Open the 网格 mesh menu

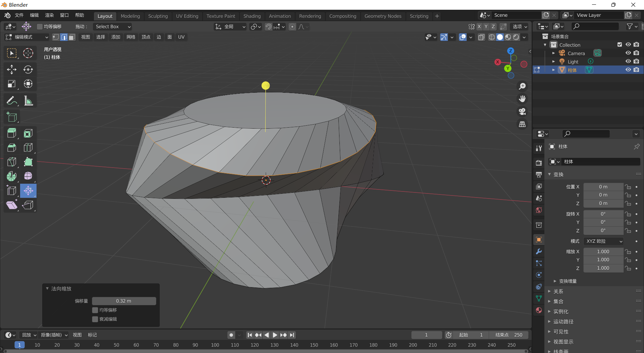[131, 37]
